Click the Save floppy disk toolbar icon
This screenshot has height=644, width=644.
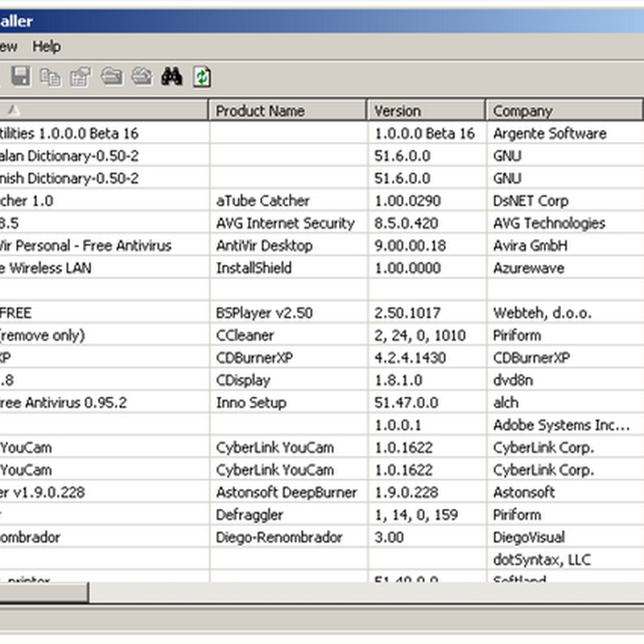pyautogui.click(x=20, y=76)
